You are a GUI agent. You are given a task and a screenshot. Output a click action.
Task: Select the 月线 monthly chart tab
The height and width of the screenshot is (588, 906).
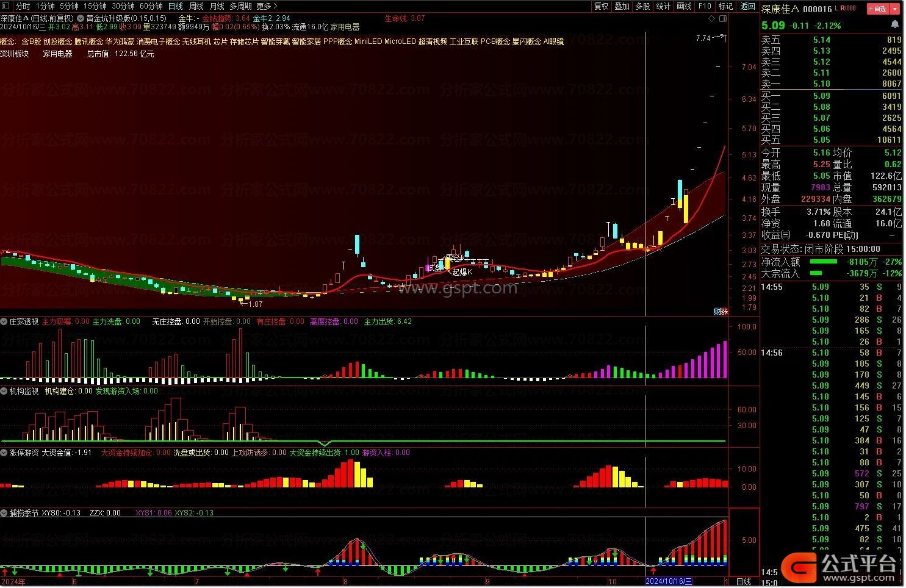(x=217, y=6)
